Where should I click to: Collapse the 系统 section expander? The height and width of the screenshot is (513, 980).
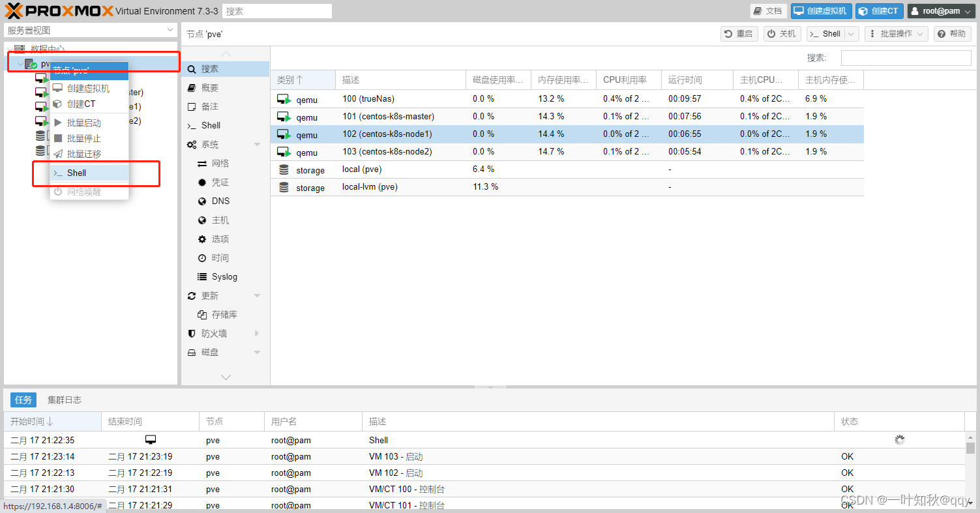[x=257, y=144]
